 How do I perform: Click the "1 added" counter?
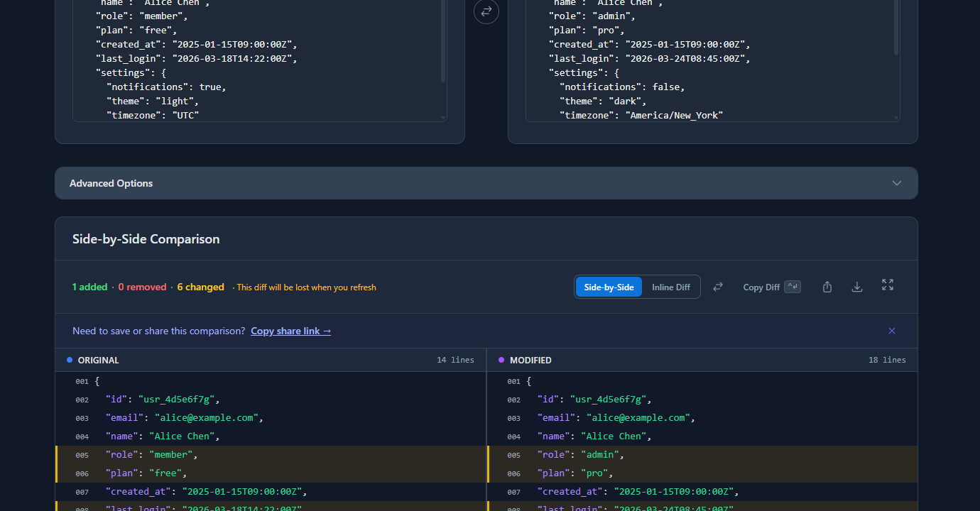pos(89,287)
